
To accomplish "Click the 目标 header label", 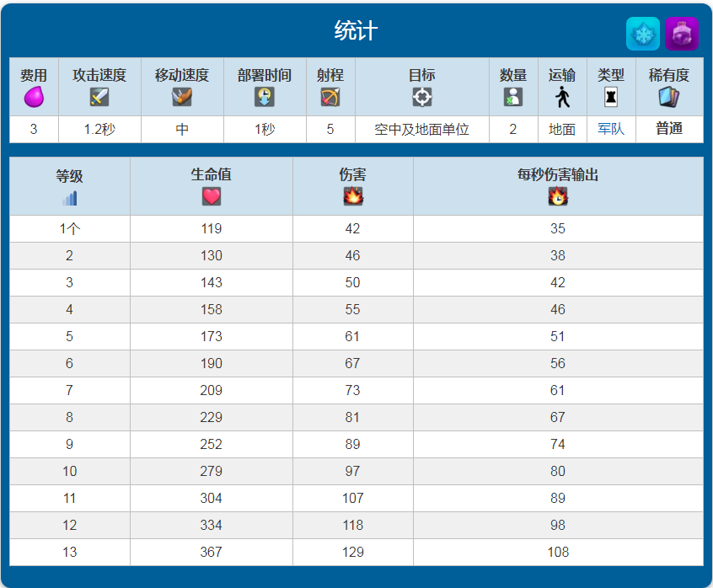I will click(422, 75).
